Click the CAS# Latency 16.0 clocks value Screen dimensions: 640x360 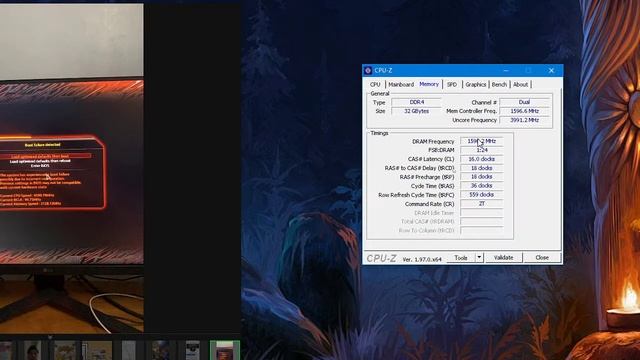pos(482,159)
